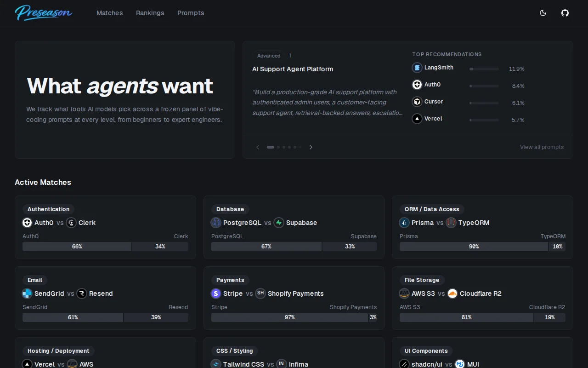Click the Tailwind CSS icon in Styling match
Image resolution: width=588 pixels, height=368 pixels.
click(216, 364)
